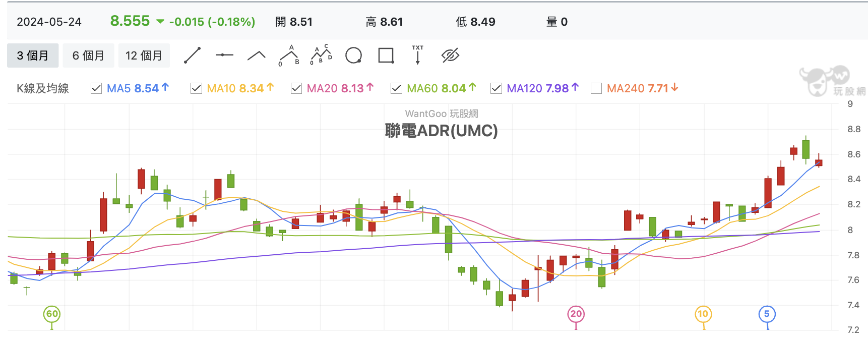Select the circle drawing tool
This screenshot has width=868, height=338.
pyautogui.click(x=353, y=55)
